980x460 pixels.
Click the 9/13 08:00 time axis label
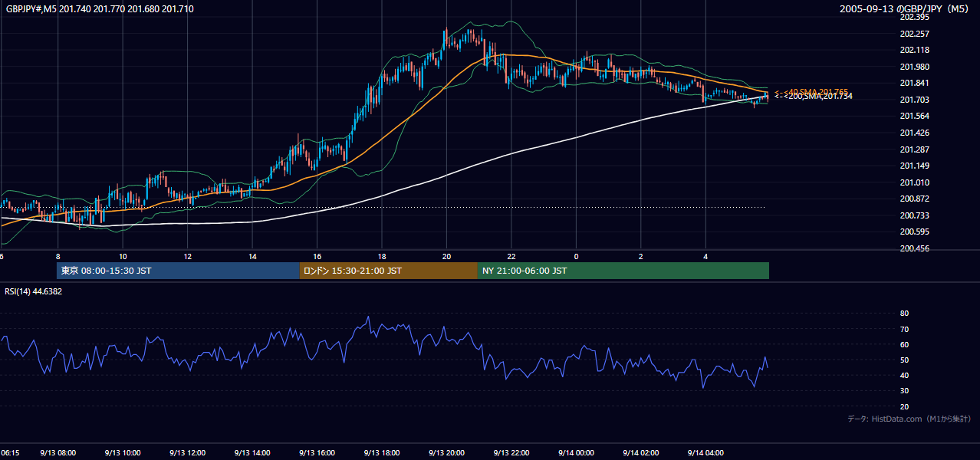tap(58, 453)
